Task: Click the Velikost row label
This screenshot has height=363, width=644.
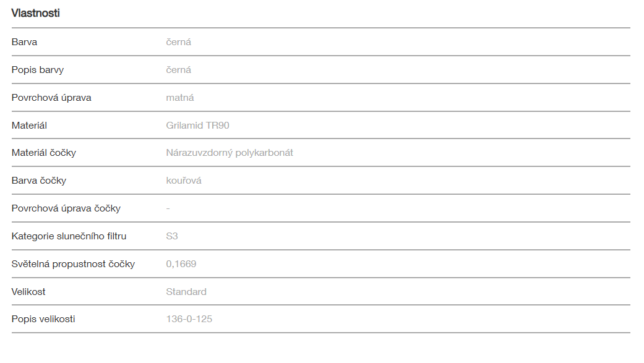Action: coord(28,292)
